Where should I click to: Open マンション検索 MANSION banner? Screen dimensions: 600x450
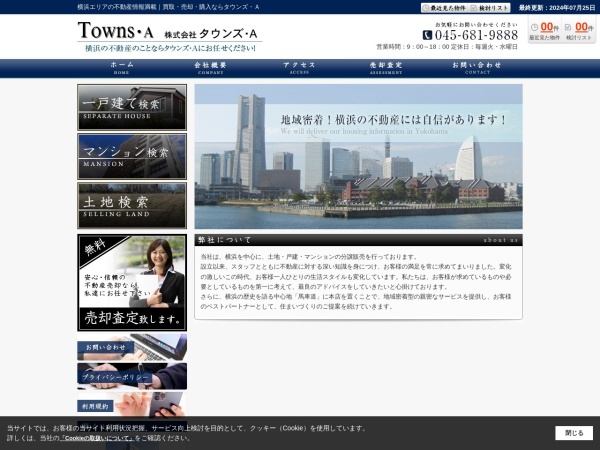click(x=132, y=157)
